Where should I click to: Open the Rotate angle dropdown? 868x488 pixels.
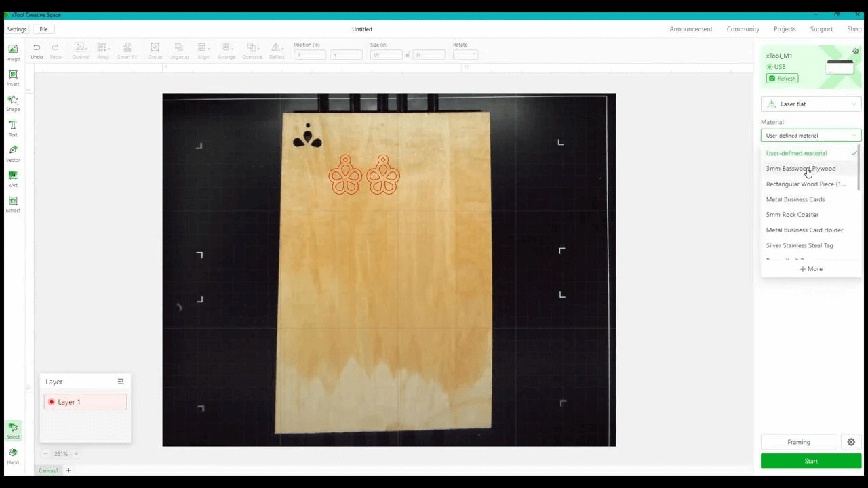[465, 55]
